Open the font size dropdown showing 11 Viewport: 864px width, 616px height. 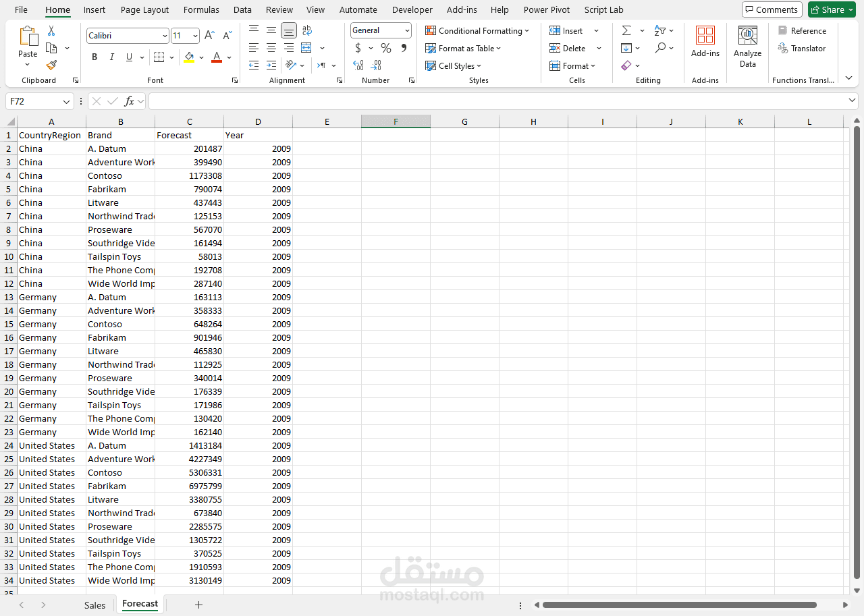195,36
